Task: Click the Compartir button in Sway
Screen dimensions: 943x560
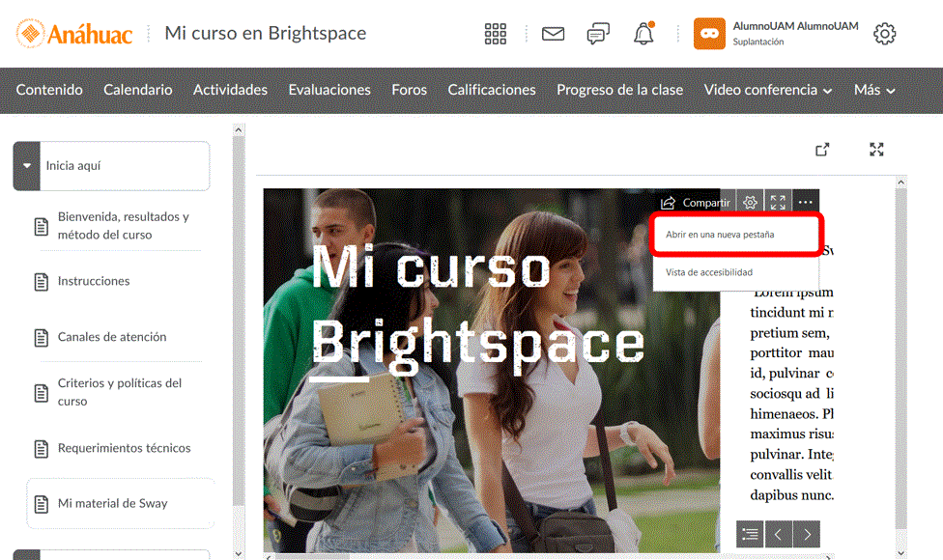Action: click(696, 203)
